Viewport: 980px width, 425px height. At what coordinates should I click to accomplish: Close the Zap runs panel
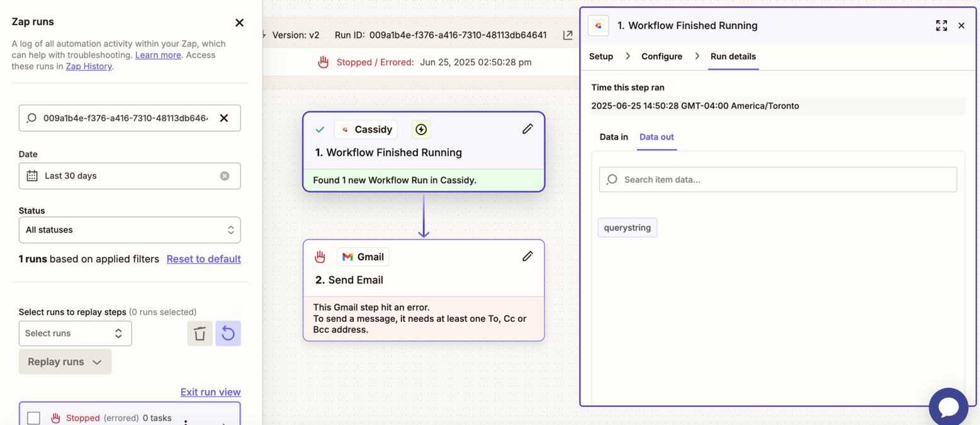tap(239, 23)
